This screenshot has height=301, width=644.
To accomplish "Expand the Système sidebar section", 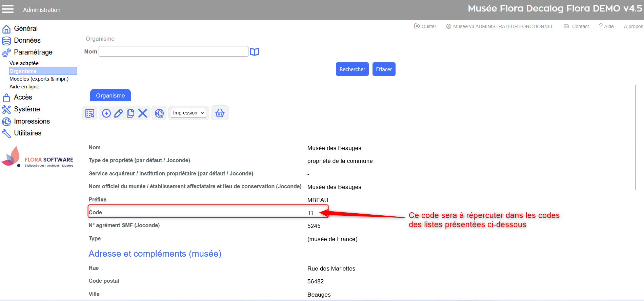I will point(27,109).
